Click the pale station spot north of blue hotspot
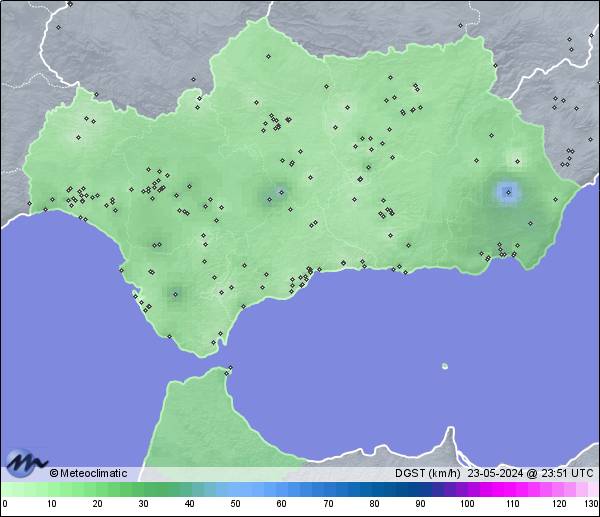 click(x=517, y=159)
